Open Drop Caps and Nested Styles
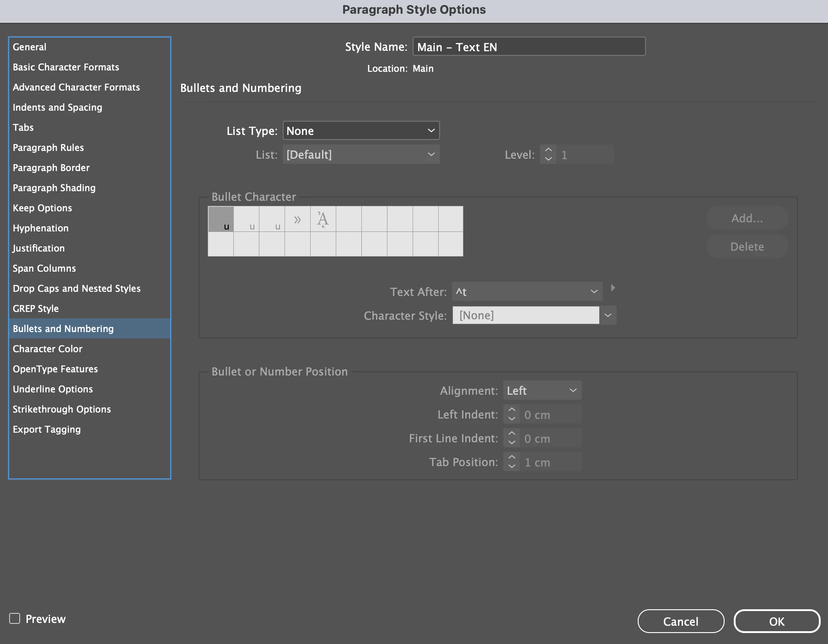Viewport: 828px width, 644px height. (x=90, y=288)
